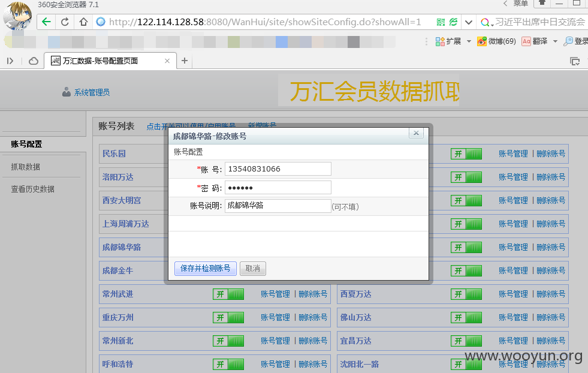Toggle the 呼和浩特 account switch
This screenshot has height=373, width=588.
[228, 365]
